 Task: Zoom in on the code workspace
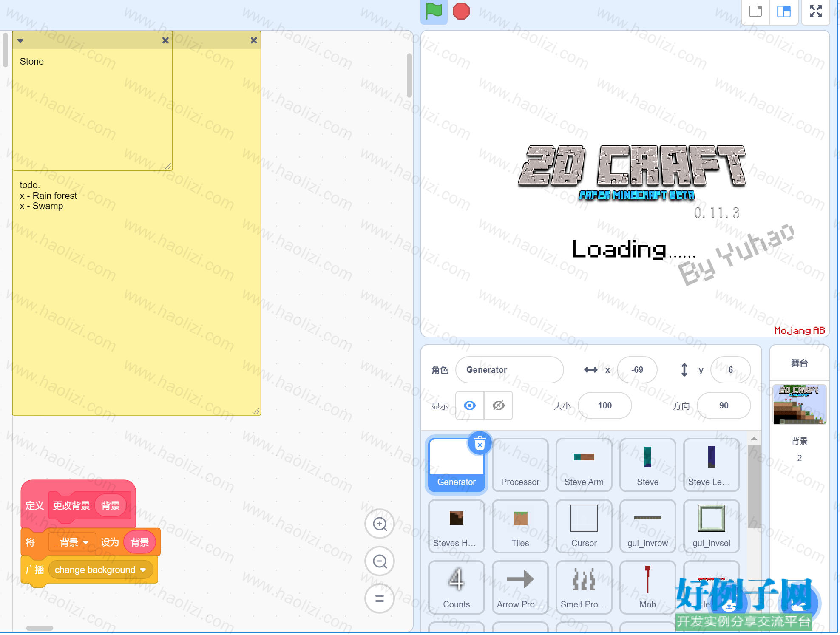(x=380, y=524)
